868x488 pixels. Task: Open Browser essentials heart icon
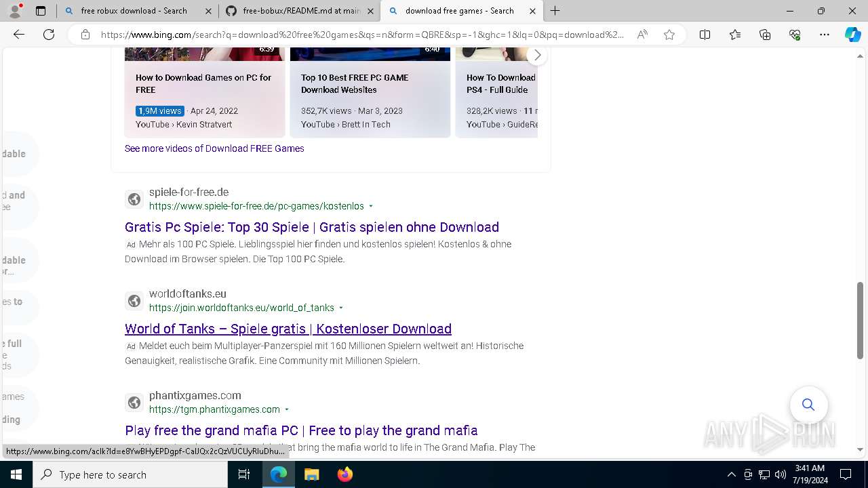point(795,35)
